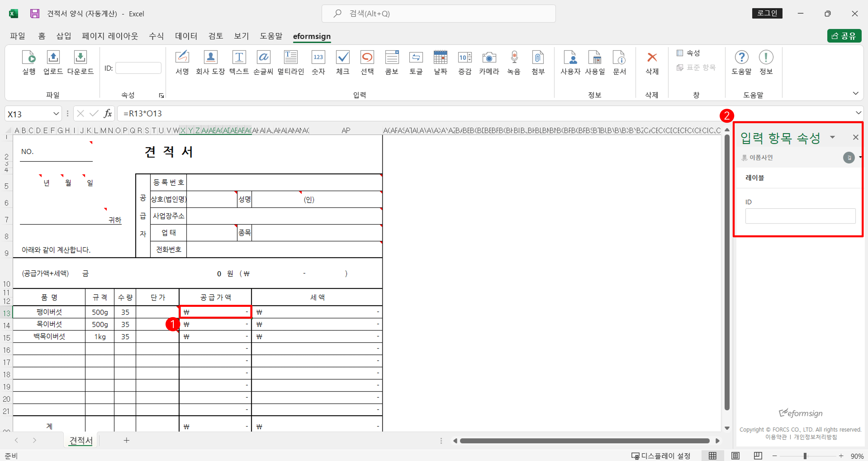Open the Properties (속성) pane button
The height and width of the screenshot is (461, 868).
[x=688, y=53]
